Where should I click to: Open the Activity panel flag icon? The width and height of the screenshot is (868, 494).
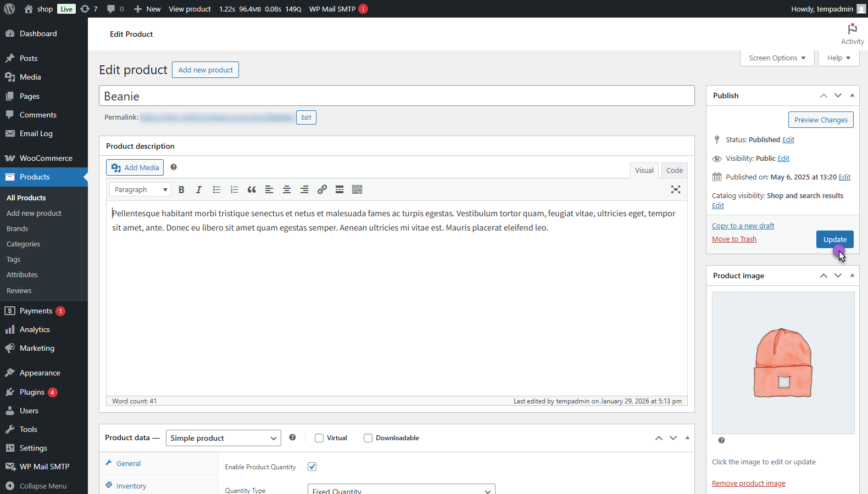(852, 29)
